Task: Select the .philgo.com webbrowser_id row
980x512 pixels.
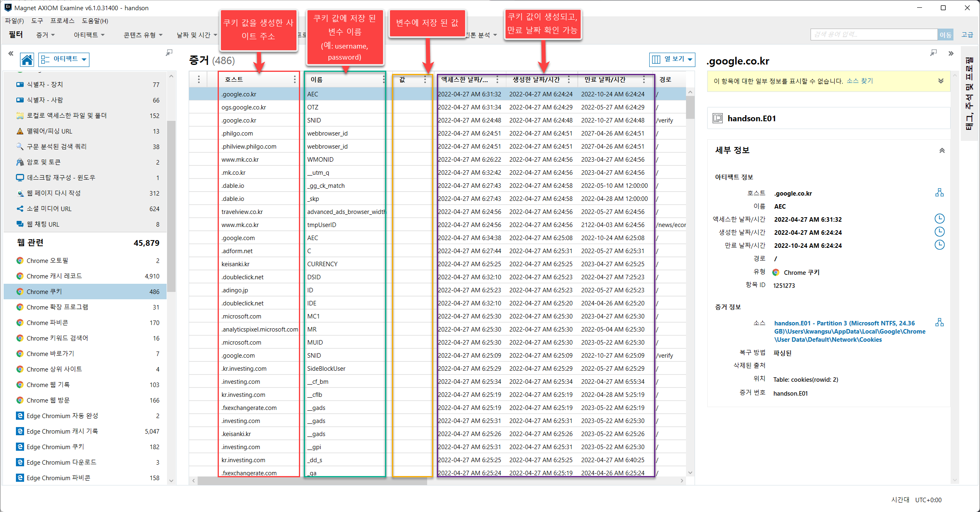Action: click(437, 133)
